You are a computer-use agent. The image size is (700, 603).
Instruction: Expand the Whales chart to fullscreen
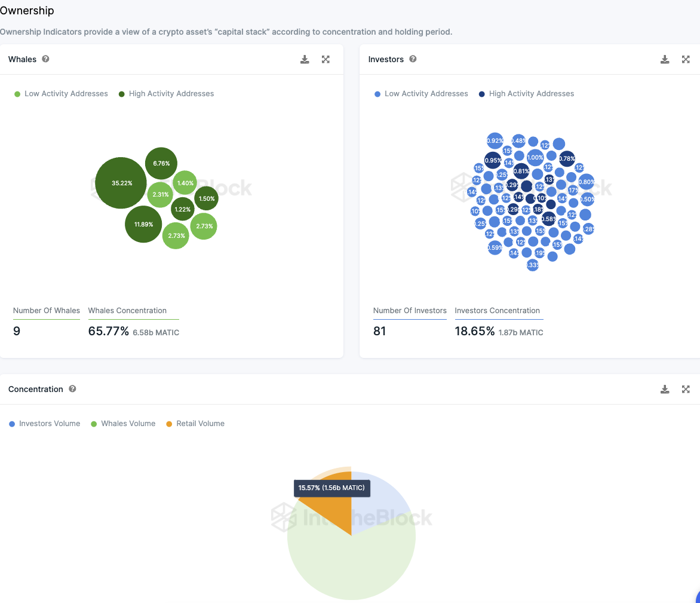[326, 59]
